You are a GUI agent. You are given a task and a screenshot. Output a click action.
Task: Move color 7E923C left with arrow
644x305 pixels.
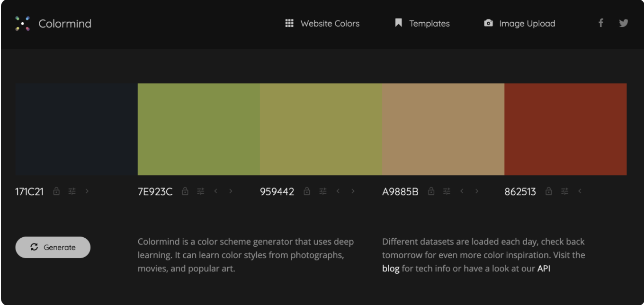(215, 191)
